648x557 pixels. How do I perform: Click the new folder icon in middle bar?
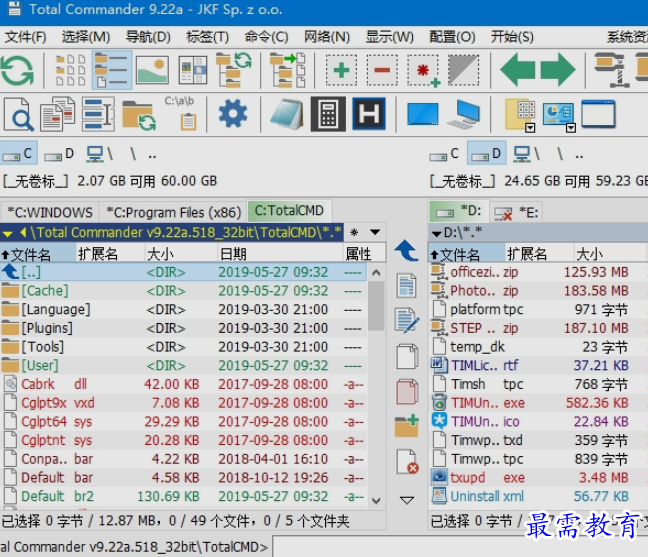(x=407, y=426)
